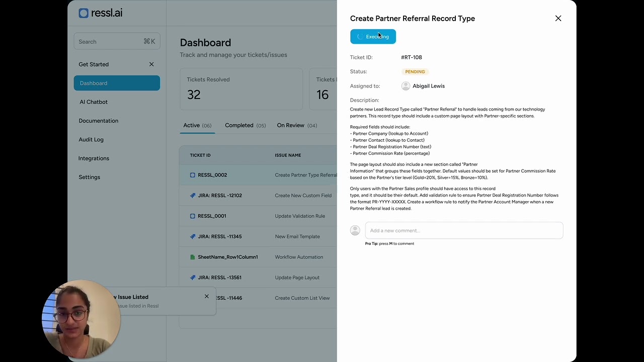Click the sheet icon for SheetName_Row1Column1
This screenshot has width=644, height=362.
tap(193, 257)
